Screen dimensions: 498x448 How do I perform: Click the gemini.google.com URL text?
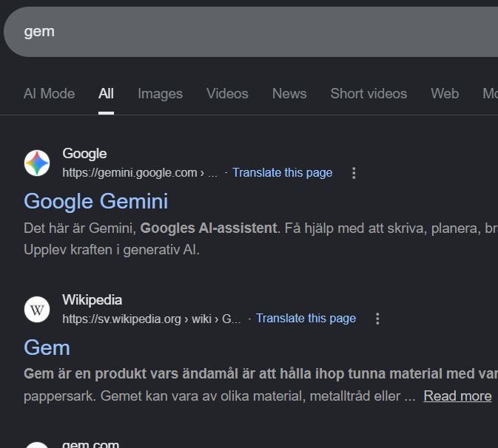[x=140, y=173]
